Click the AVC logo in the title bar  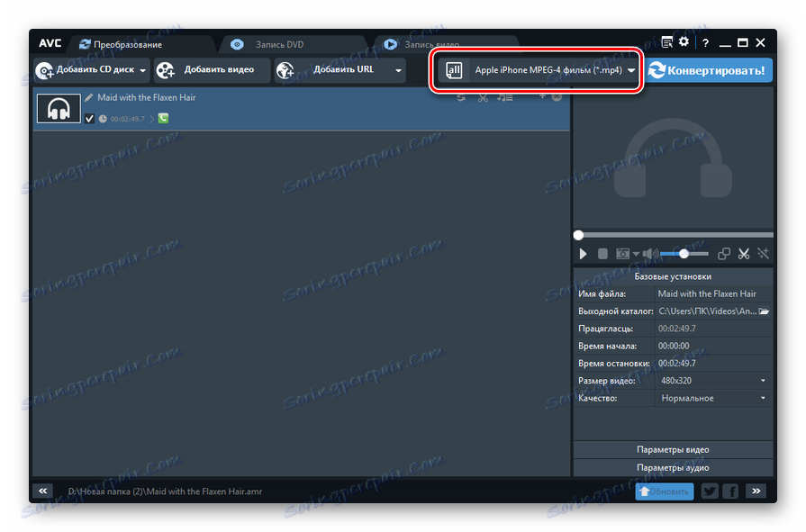click(50, 44)
